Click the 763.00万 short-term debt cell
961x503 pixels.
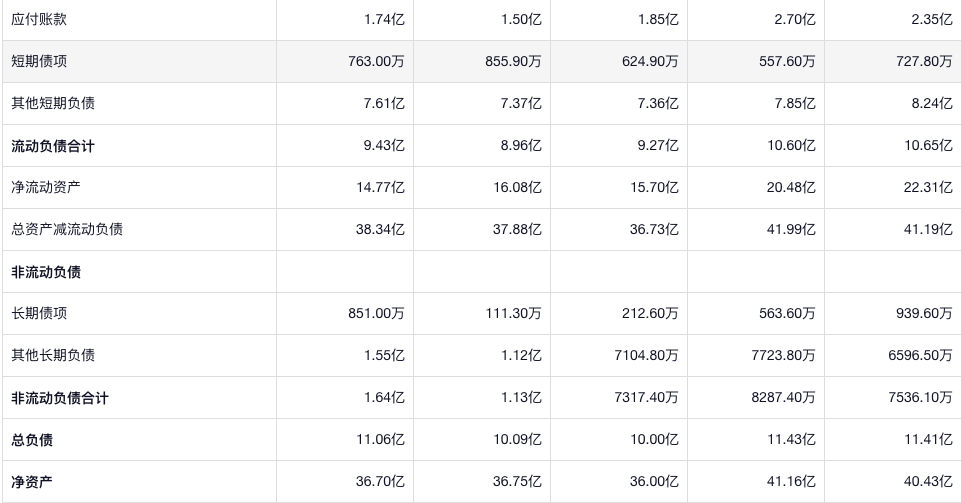click(376, 61)
